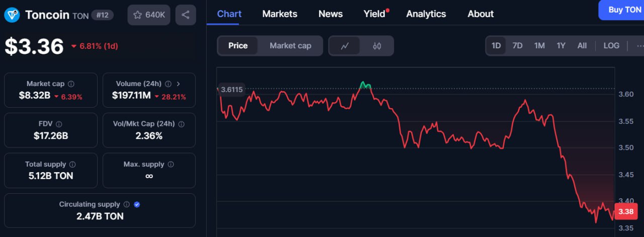Set chart range to 1M

point(539,46)
